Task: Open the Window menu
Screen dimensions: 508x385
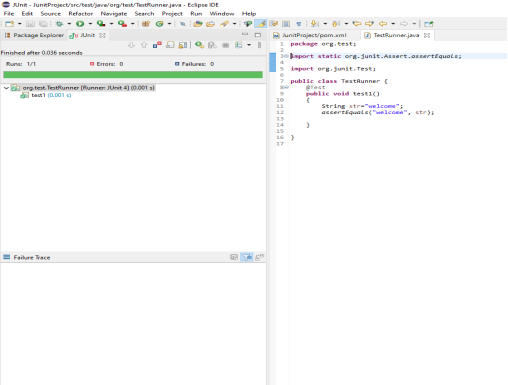Action: point(222,14)
